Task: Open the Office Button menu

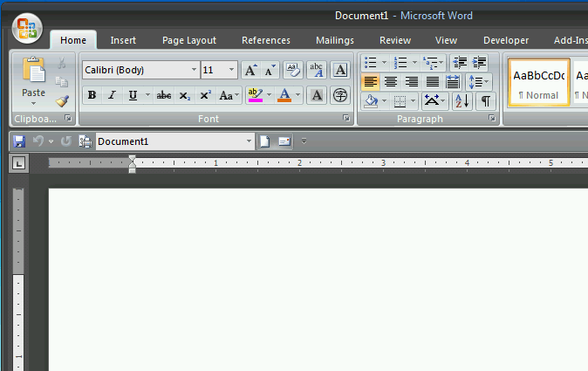Action: point(27,28)
